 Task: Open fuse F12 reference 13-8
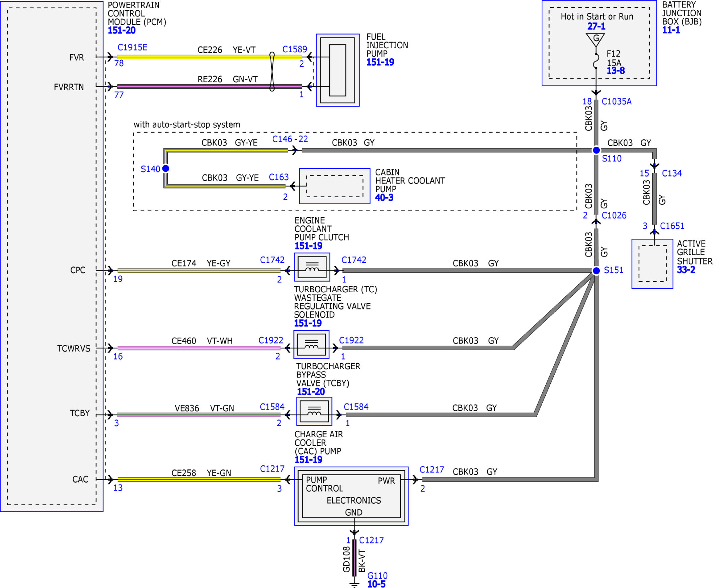(616, 71)
